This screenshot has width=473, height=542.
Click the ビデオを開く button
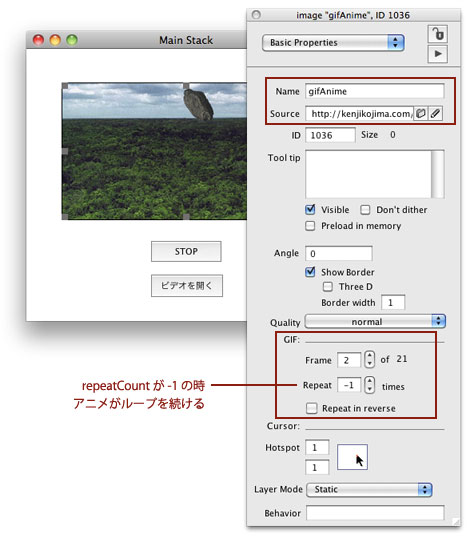(187, 286)
